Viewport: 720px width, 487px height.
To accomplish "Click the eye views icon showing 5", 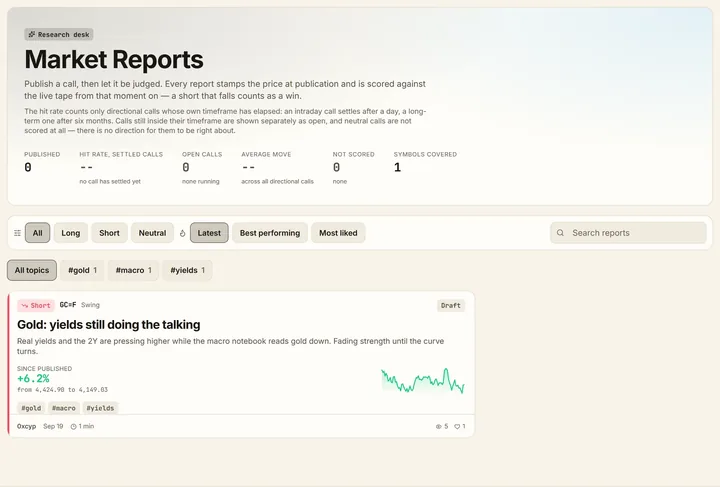I will coord(439,426).
